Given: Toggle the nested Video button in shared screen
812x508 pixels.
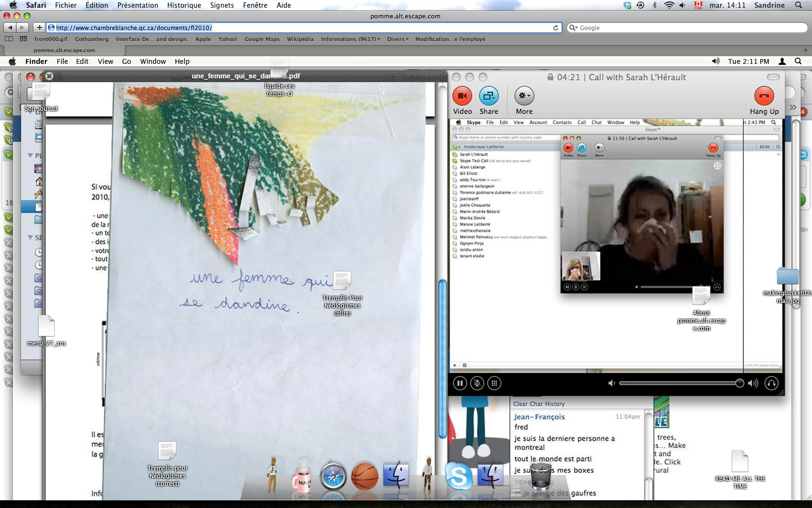Looking at the screenshot, I should pyautogui.click(x=568, y=148).
